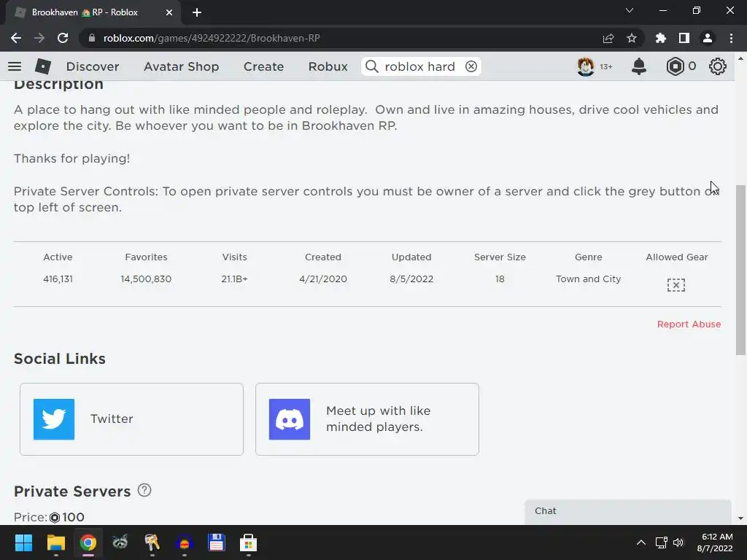Click the page vertical scrollbar thumb

click(740, 270)
